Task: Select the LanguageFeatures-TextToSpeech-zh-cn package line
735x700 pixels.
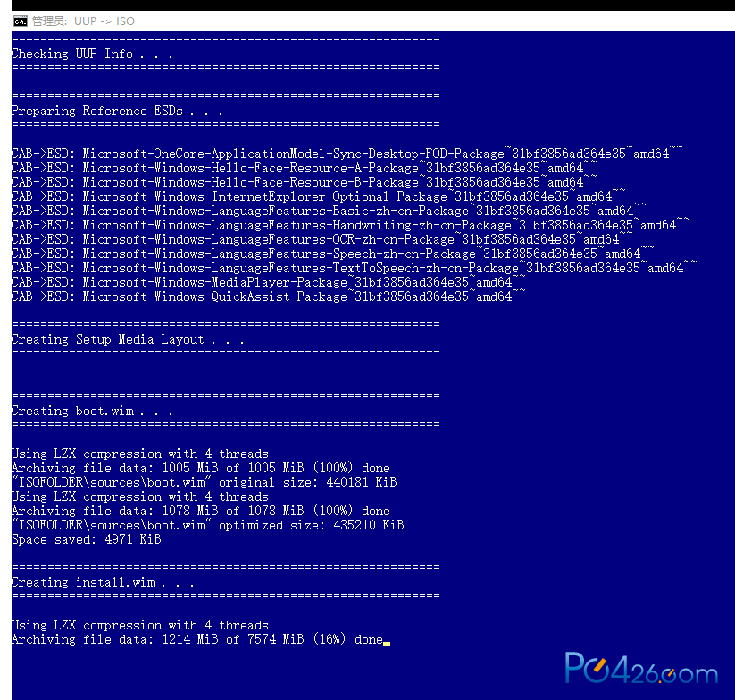Action: tap(355, 268)
